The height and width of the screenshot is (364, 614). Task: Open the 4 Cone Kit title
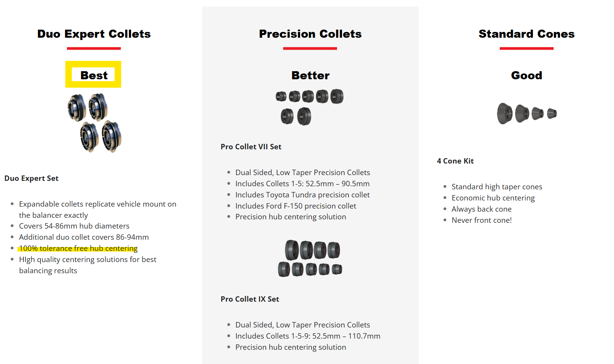coord(455,161)
